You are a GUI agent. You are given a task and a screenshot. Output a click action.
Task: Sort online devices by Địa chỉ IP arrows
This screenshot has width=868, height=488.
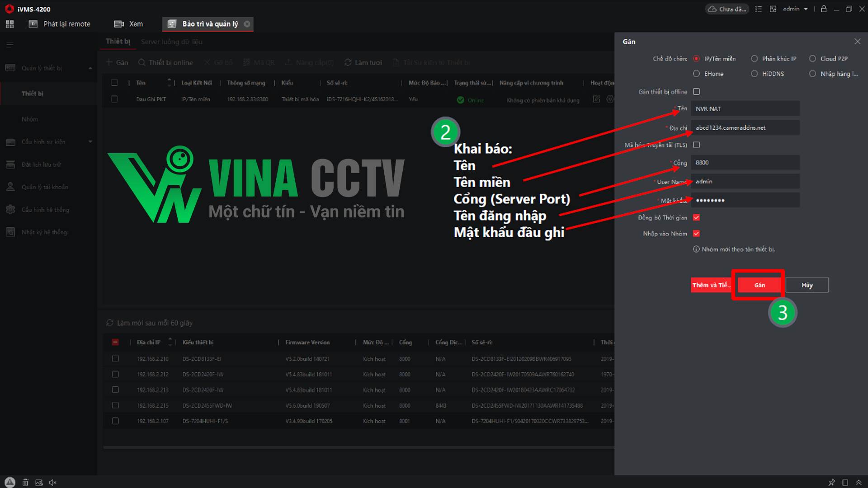[x=170, y=342]
